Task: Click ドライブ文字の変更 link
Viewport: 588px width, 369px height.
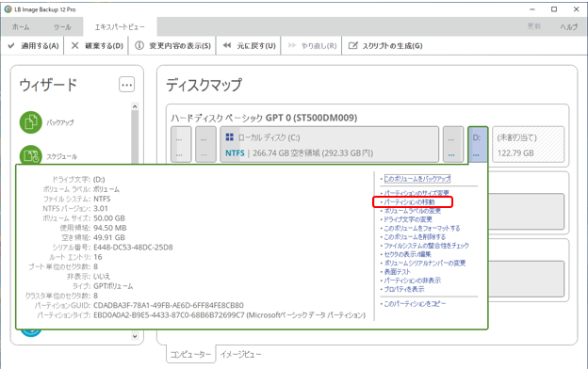Action: click(408, 219)
